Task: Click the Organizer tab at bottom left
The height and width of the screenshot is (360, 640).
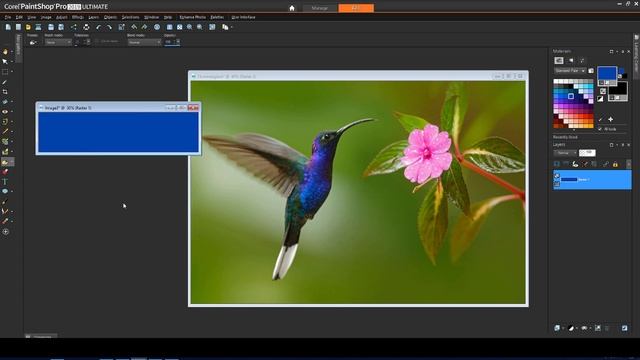Action: [x=41, y=336]
